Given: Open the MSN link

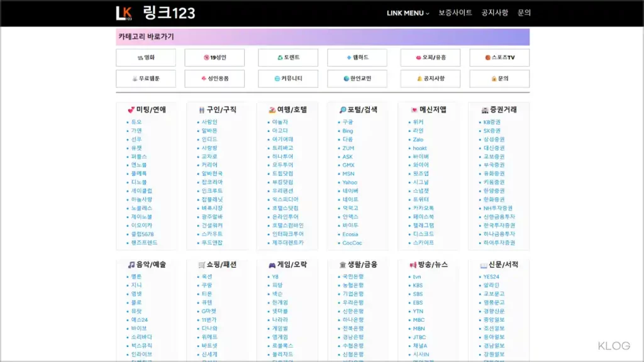Looking at the screenshot, I should [x=348, y=173].
